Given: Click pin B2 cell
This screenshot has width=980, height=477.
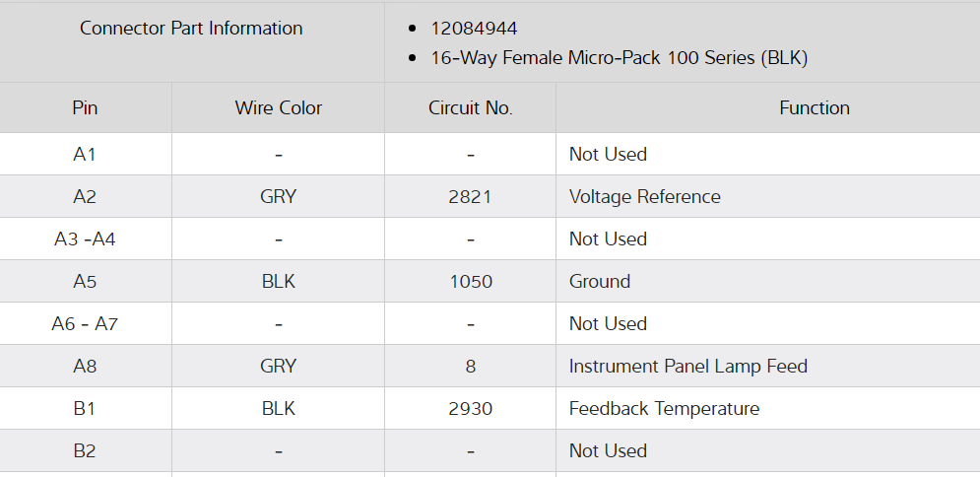Looking at the screenshot, I should 85,451.
